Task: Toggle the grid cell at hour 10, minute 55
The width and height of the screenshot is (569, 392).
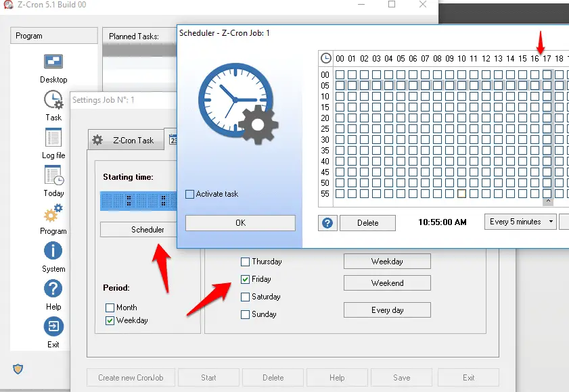Action: tap(461, 194)
